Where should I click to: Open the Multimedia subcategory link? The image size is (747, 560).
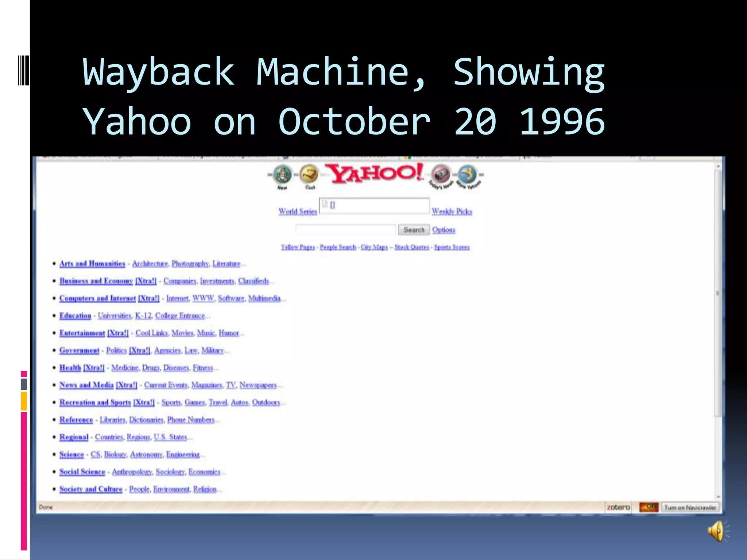264,298
